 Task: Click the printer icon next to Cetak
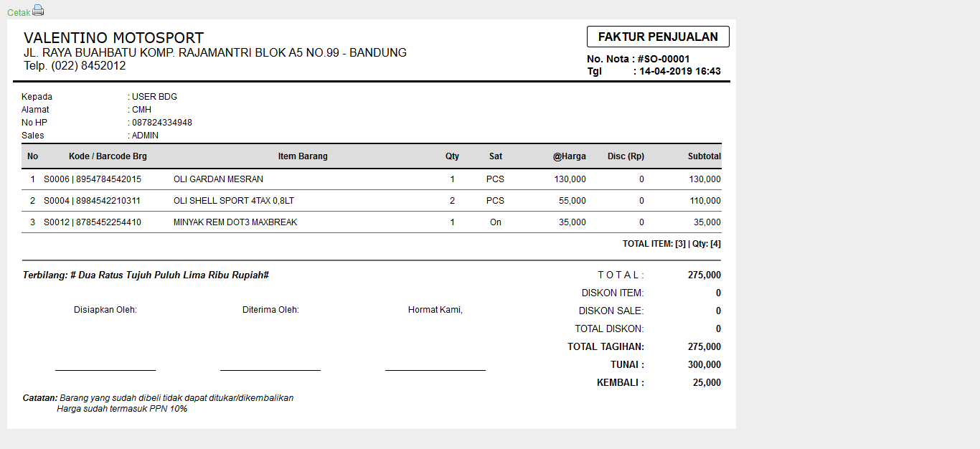click(38, 9)
